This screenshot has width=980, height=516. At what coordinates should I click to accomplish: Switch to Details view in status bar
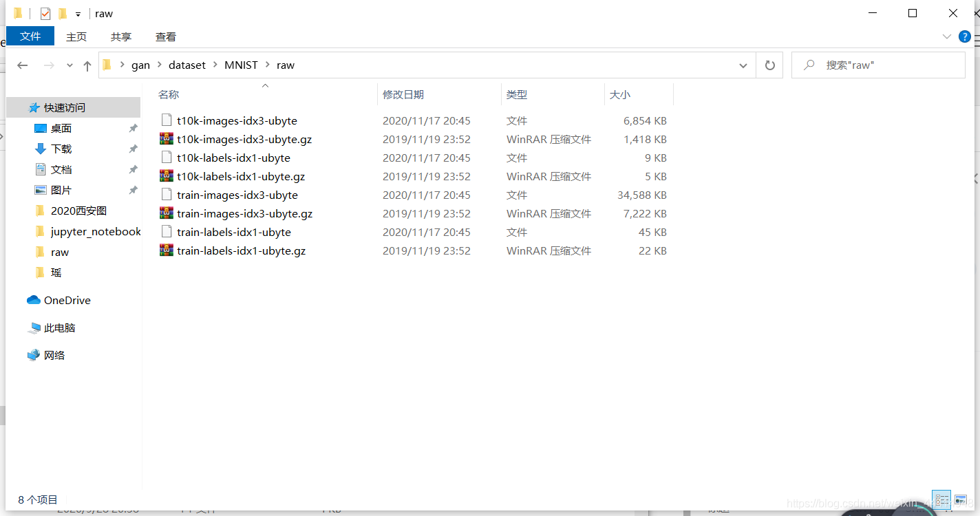click(x=941, y=500)
